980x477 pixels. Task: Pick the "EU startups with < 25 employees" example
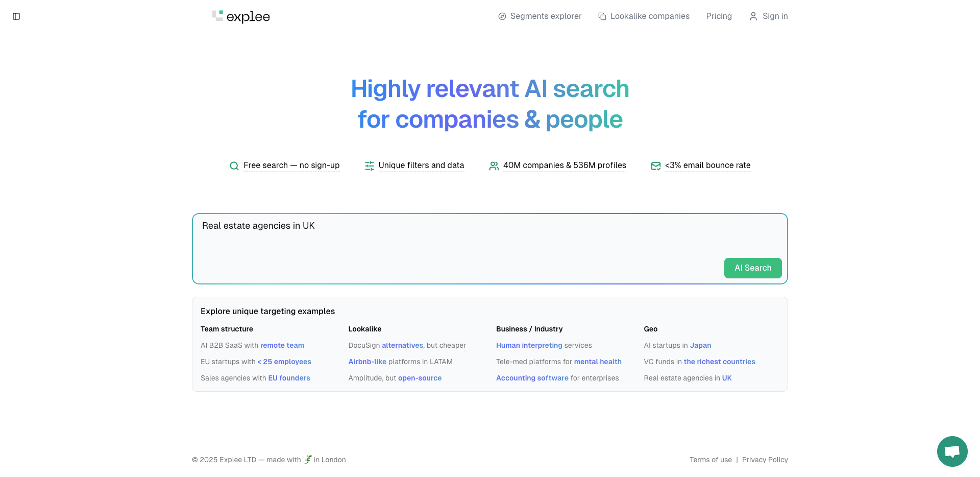click(256, 362)
